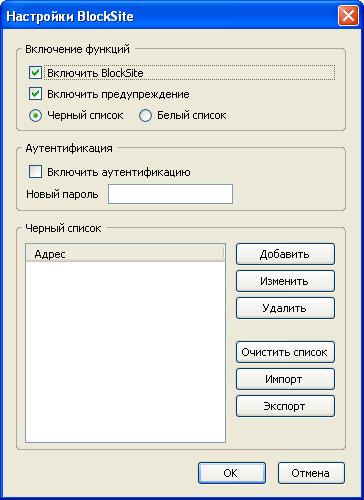Click the "Импорт" button

pyautogui.click(x=285, y=379)
